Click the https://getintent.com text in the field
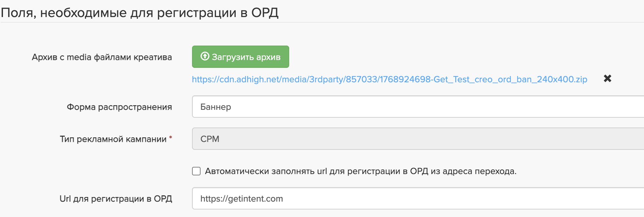 coord(242,199)
